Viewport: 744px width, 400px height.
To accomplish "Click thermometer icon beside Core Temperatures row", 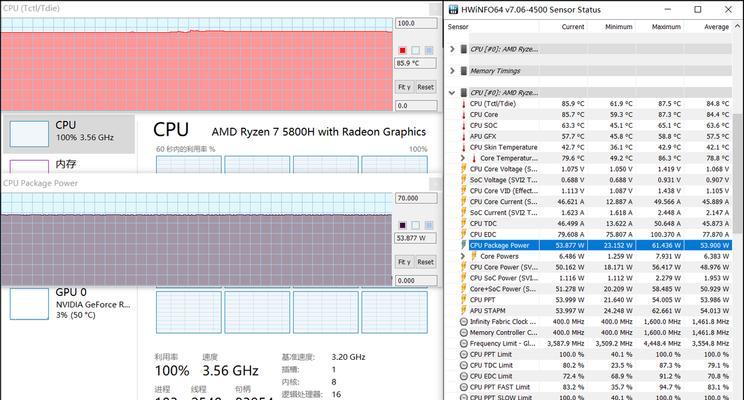I will click(474, 158).
